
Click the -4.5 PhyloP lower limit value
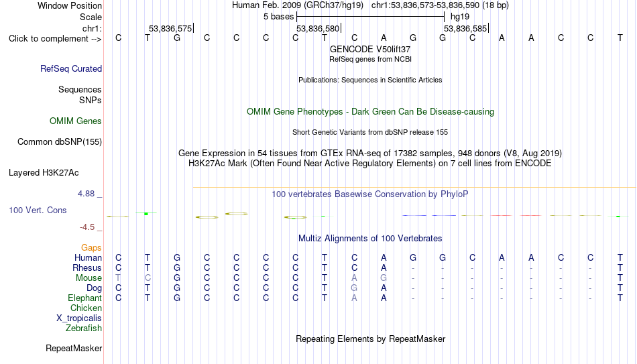(87, 227)
